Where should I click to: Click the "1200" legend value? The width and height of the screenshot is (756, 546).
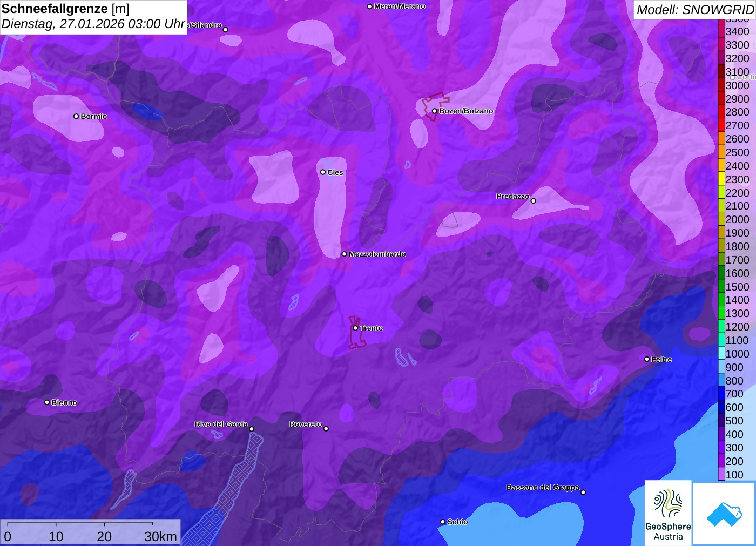point(738,327)
